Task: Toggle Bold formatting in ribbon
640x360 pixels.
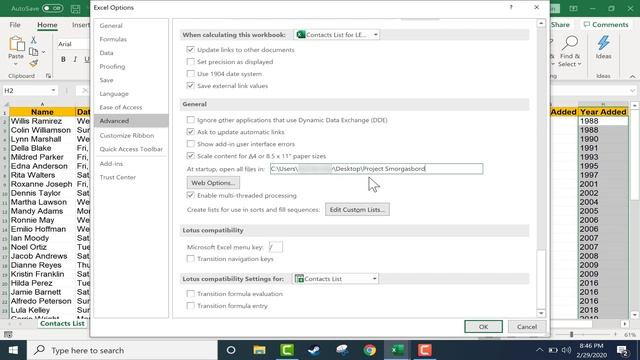Action: pyautogui.click(x=63, y=59)
